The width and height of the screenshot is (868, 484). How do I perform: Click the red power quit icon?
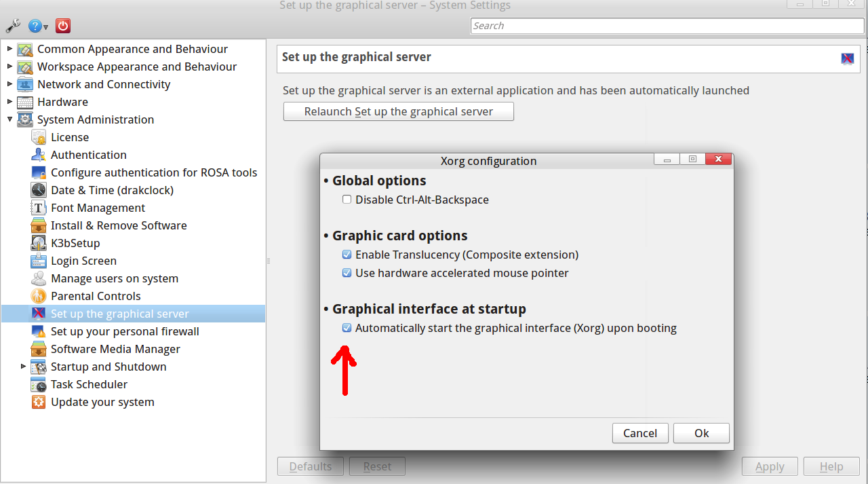tap(63, 26)
